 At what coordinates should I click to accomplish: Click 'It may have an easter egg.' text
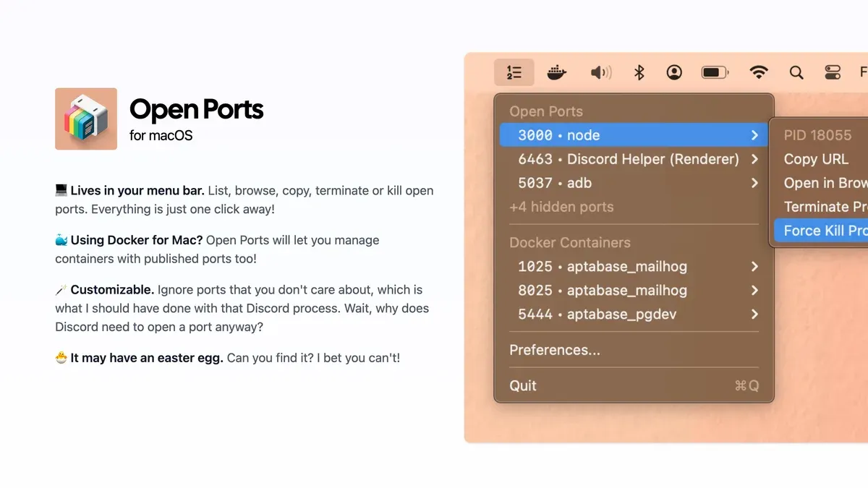(x=147, y=358)
